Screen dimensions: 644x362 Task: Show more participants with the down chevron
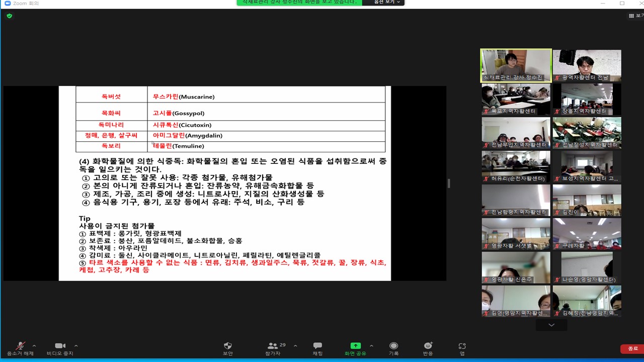pos(551,325)
